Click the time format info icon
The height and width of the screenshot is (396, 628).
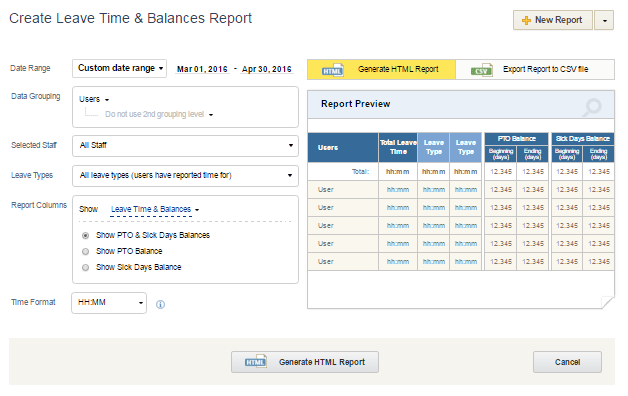160,305
